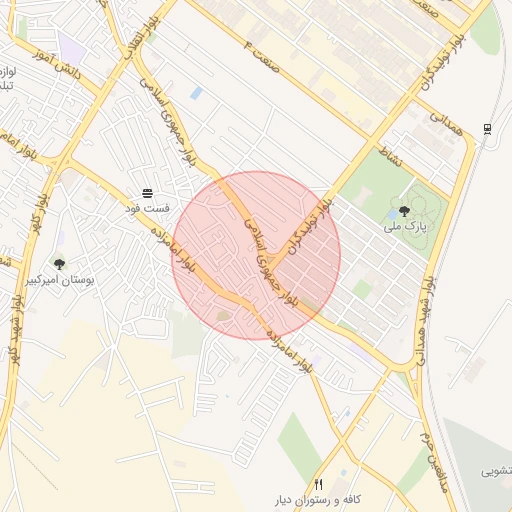512x512 pixels.
Task: Open the بوستان امیرکبیر place label
Action: point(60,280)
